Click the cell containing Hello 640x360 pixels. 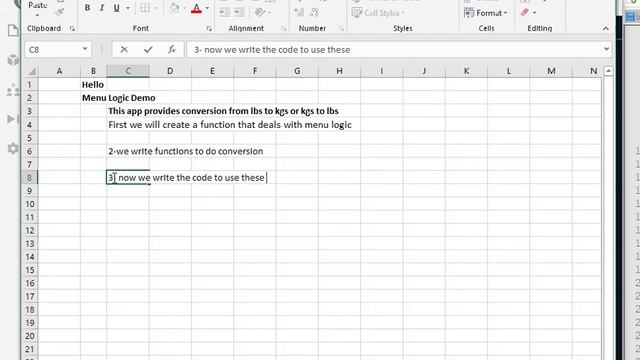[93, 84]
